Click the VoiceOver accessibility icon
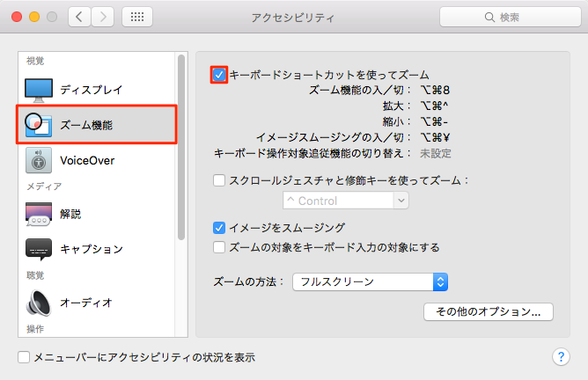Screen dimensions: 588x380 [x=39, y=160]
